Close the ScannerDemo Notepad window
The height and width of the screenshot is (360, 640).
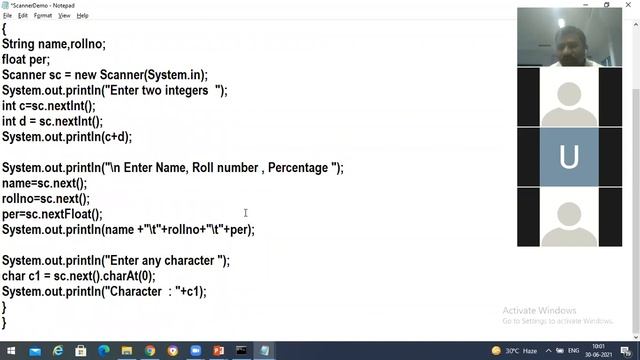tap(628, 5)
